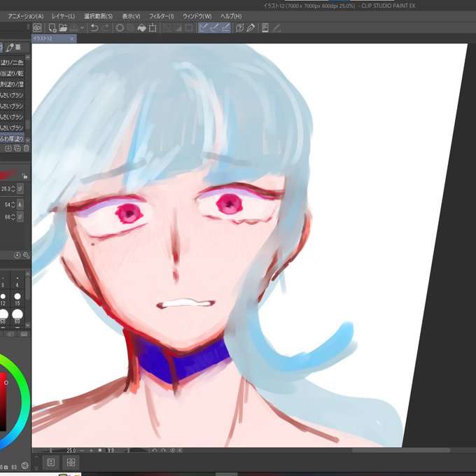Open the アニメーション(A) menu
476x476 pixels.
point(26,16)
